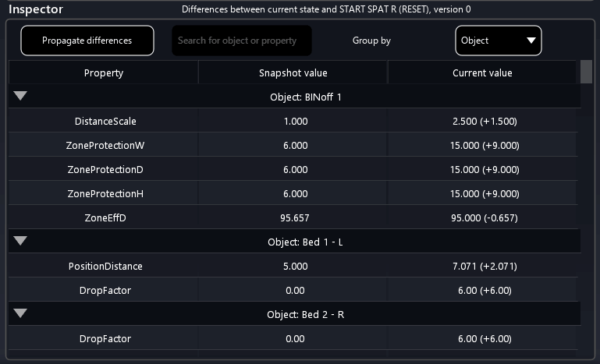Click the ZoneProtectionD property name
The image size is (600, 364).
(x=104, y=170)
